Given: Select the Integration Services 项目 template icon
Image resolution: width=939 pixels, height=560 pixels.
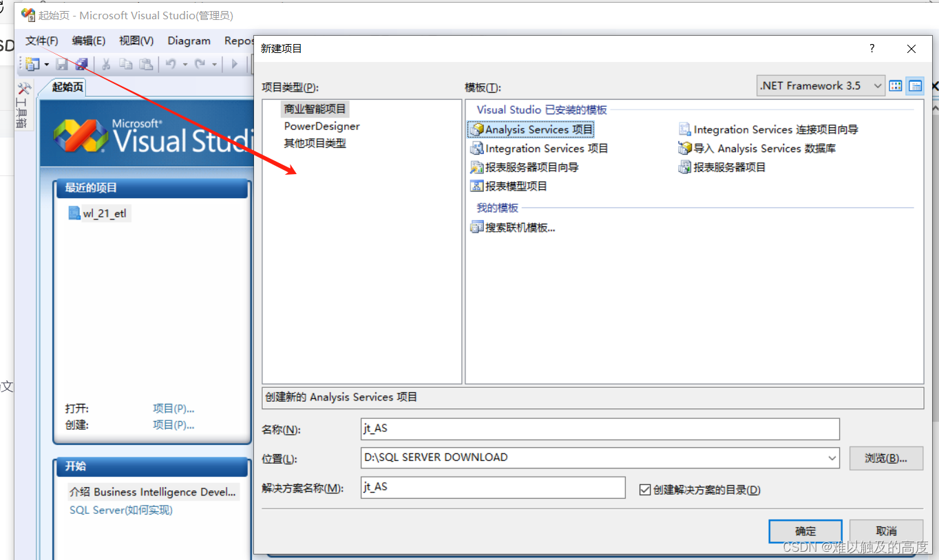Looking at the screenshot, I should 476,149.
